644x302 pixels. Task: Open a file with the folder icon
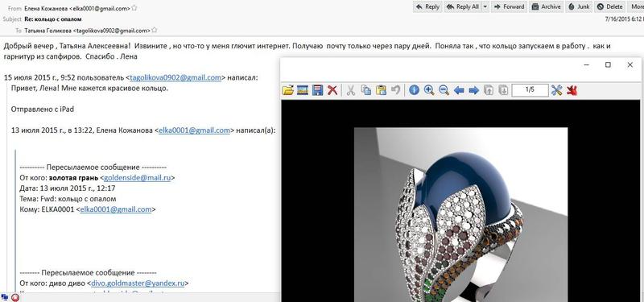coord(288,90)
